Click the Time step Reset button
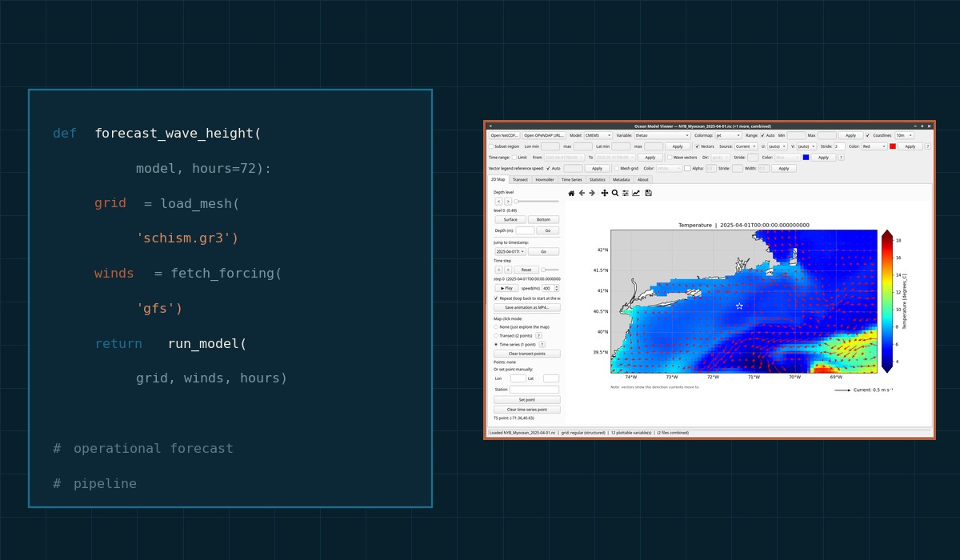The width and height of the screenshot is (960, 560). click(x=526, y=270)
